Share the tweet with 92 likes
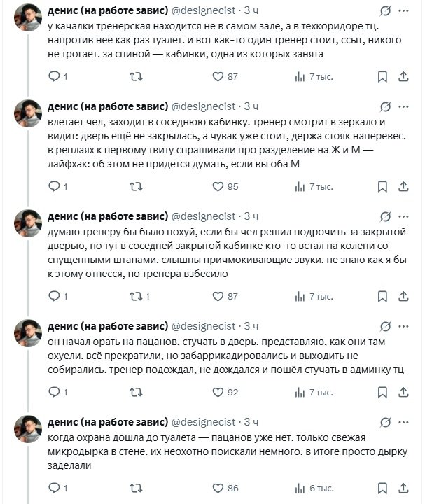The height and width of the screenshot is (504, 432). [403, 393]
